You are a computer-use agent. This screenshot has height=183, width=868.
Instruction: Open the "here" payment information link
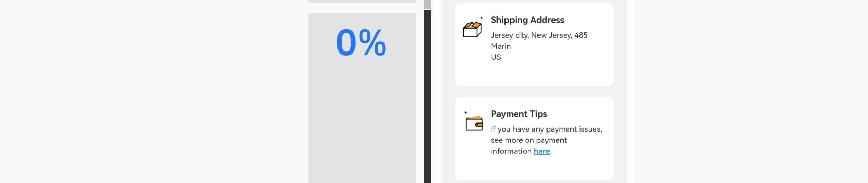(x=542, y=151)
